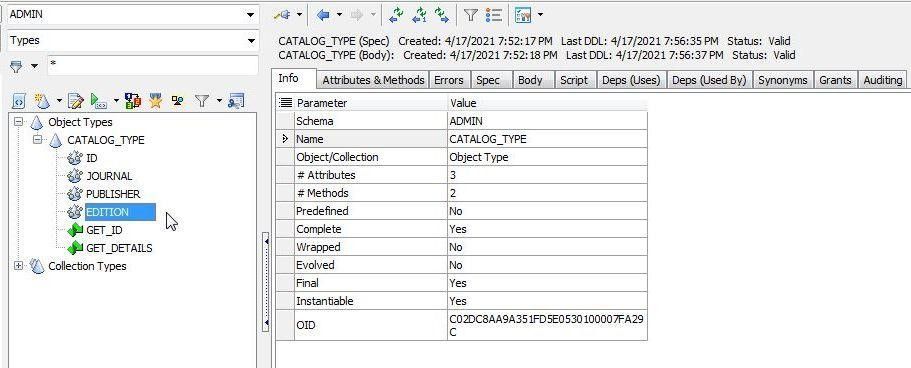
Task: Open the Attributes & Methods tab
Action: click(x=373, y=80)
